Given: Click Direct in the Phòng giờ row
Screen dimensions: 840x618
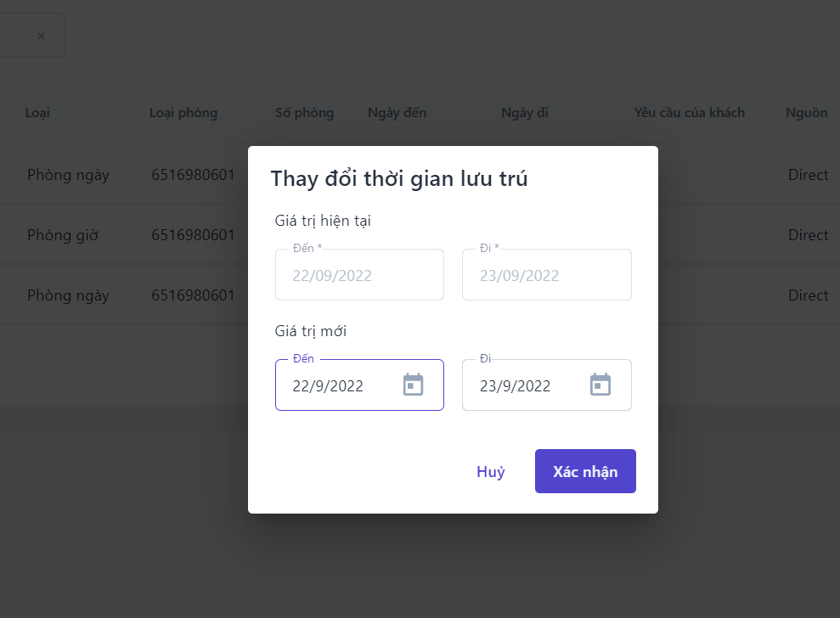Looking at the screenshot, I should [808, 235].
